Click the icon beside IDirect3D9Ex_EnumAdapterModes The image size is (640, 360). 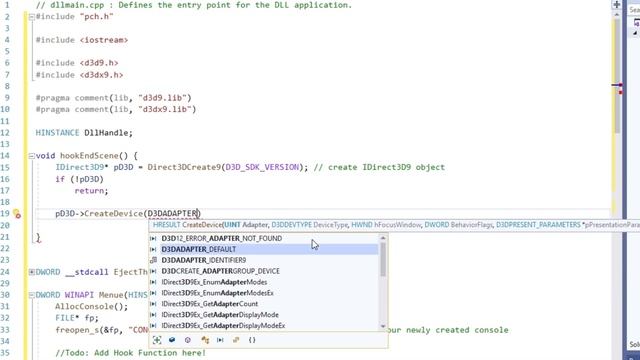153,282
